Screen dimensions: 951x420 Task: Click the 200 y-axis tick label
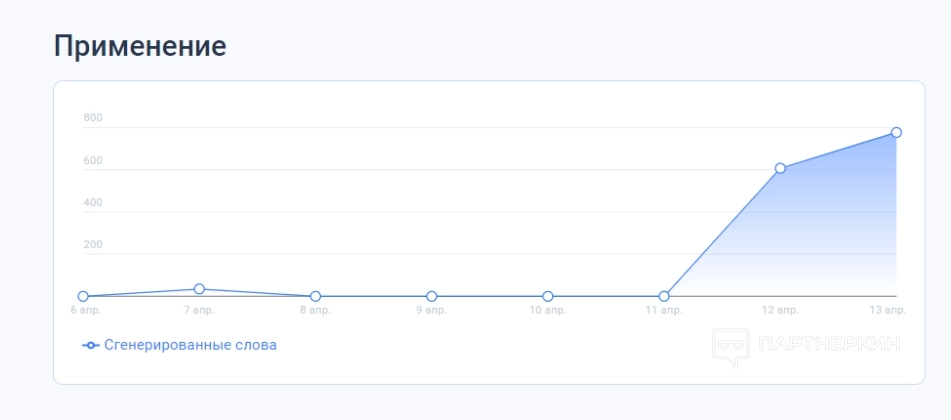(93, 245)
